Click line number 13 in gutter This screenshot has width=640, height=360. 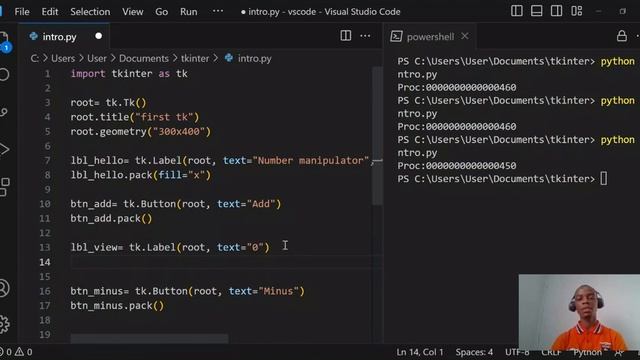click(x=45, y=247)
